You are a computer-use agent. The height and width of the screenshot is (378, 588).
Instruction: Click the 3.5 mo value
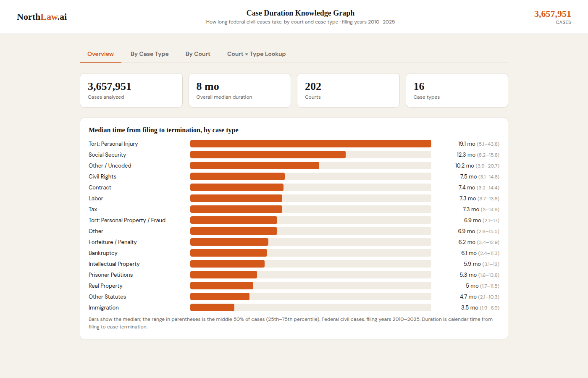pos(470,307)
